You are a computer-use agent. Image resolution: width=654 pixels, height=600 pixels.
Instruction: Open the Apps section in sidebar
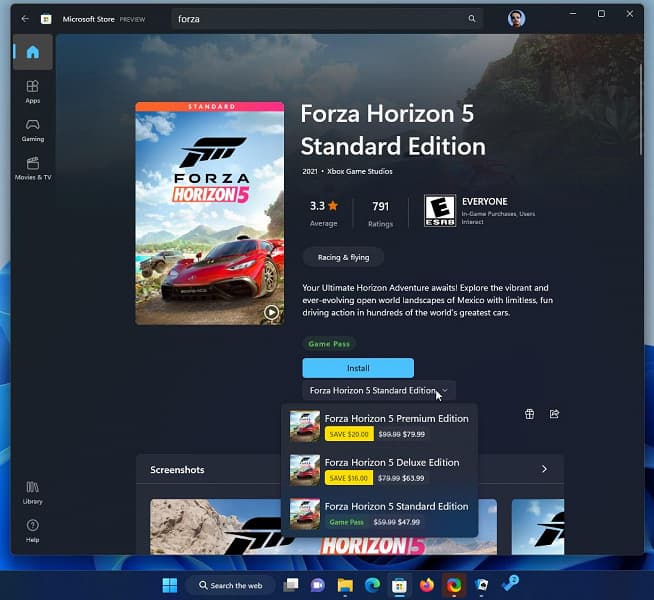coord(33,92)
